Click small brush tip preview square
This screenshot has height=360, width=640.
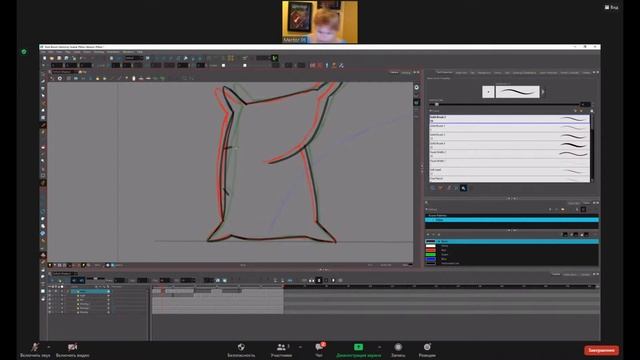coord(488,92)
